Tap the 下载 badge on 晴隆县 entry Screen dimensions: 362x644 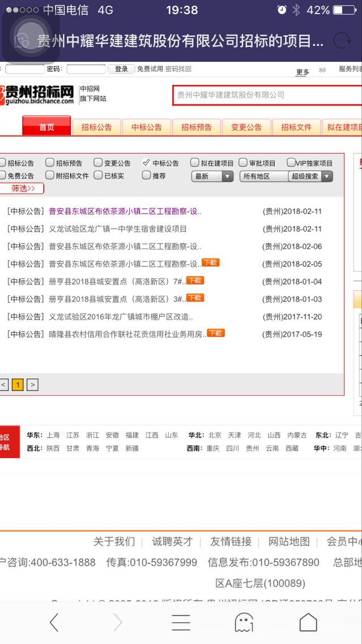point(215,333)
